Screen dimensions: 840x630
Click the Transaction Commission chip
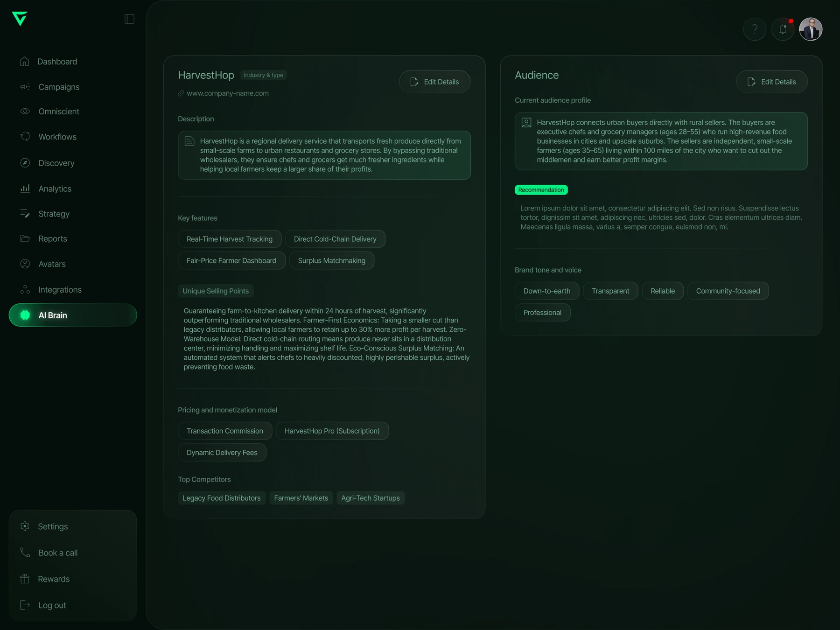pos(225,431)
